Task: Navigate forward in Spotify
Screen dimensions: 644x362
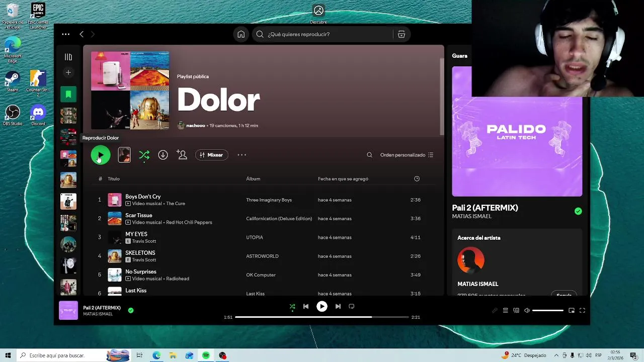Action: (93, 34)
